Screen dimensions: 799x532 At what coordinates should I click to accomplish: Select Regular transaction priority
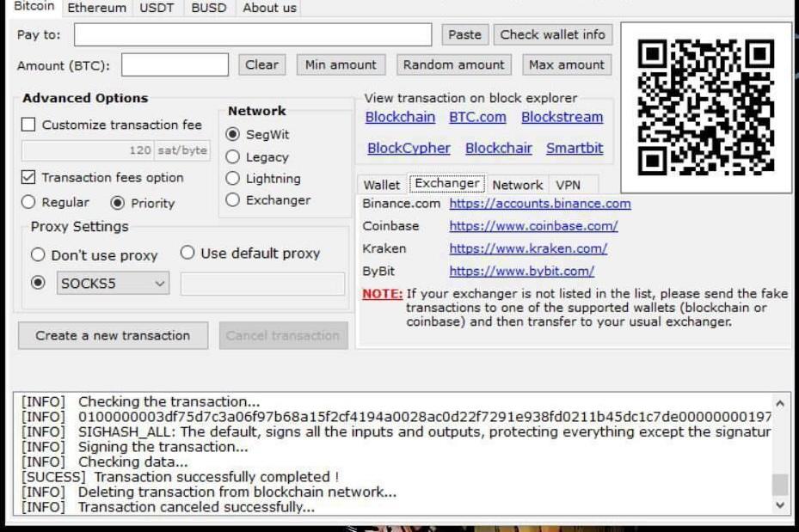pyautogui.click(x=27, y=201)
